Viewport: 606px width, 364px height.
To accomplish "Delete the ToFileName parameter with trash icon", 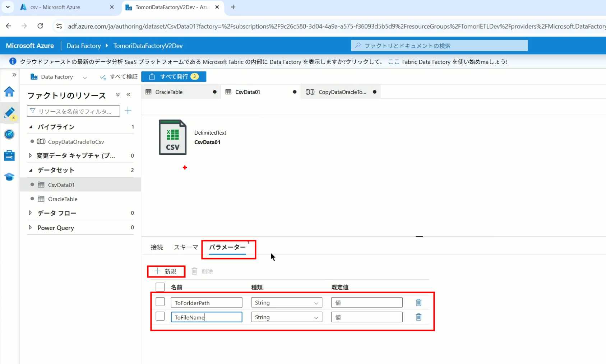I will (x=418, y=317).
